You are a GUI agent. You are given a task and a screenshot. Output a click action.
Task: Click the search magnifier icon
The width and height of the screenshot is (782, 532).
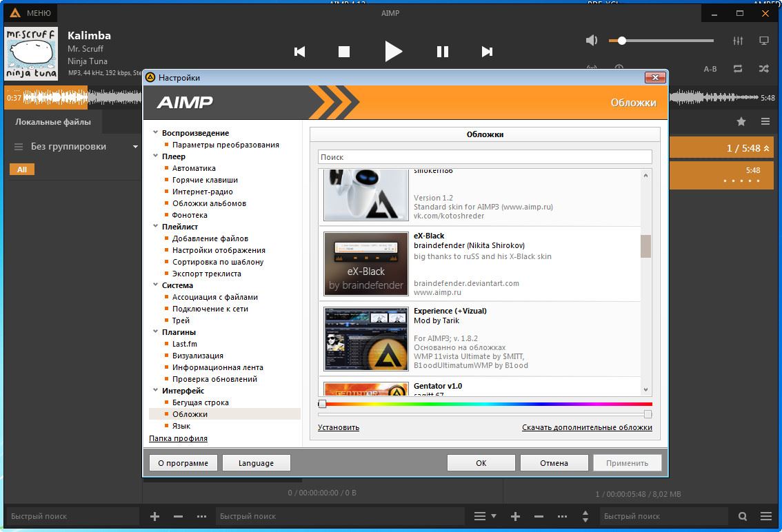(743, 517)
